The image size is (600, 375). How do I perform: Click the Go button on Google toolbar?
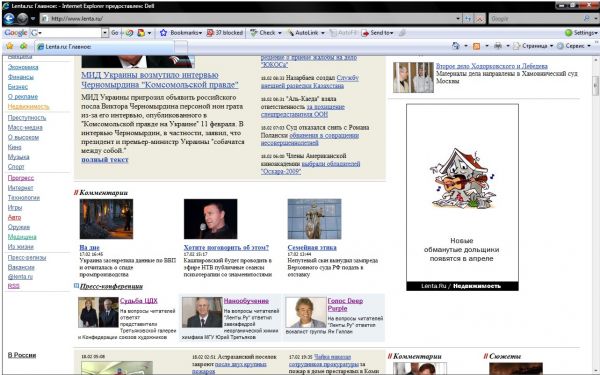114,33
